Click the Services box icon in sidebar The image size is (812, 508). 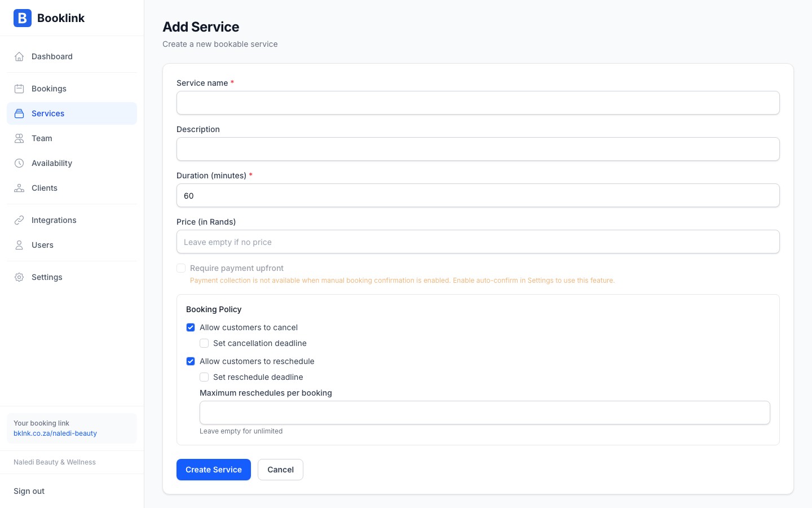click(x=19, y=113)
